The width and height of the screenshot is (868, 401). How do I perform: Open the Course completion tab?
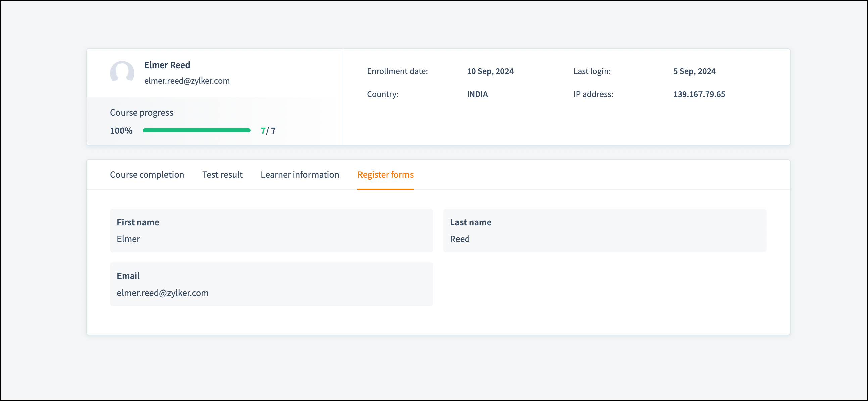point(147,175)
